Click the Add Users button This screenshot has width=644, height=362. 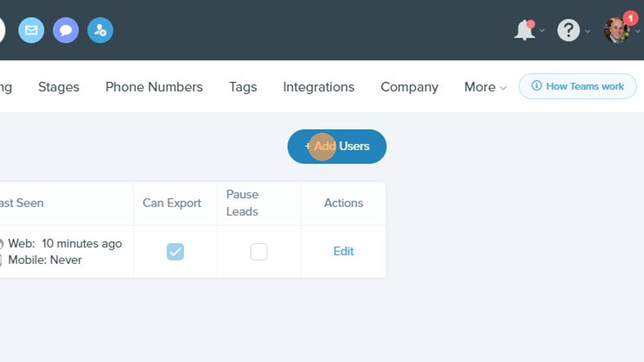point(337,147)
